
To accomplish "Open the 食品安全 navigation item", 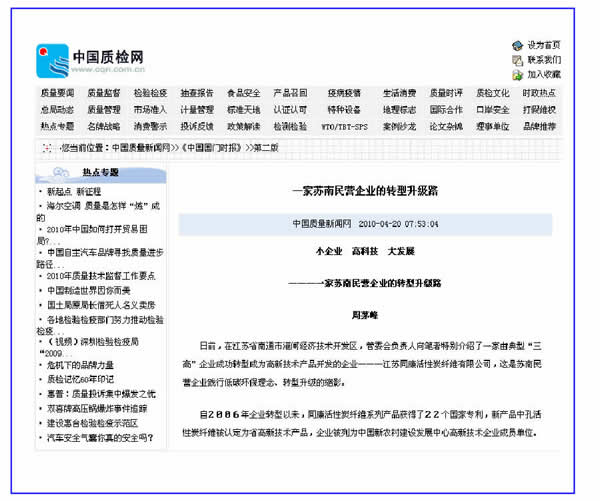I will click(x=243, y=93).
